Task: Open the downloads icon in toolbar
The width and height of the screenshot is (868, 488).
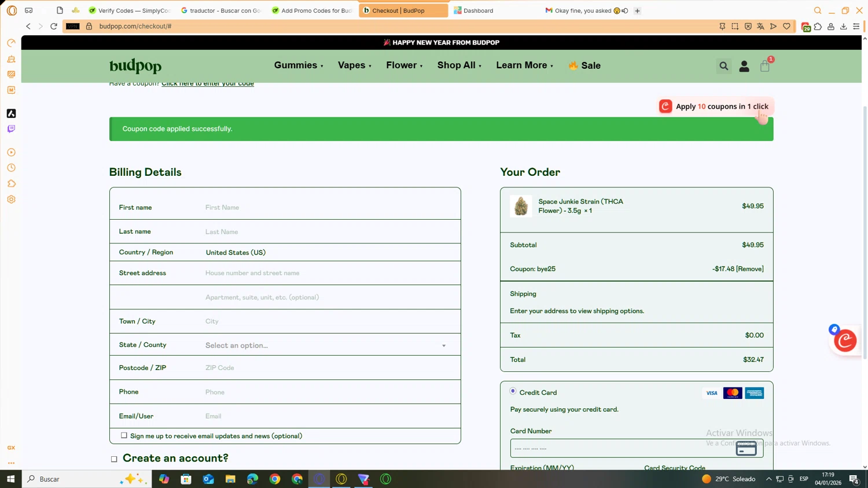Action: click(x=843, y=26)
